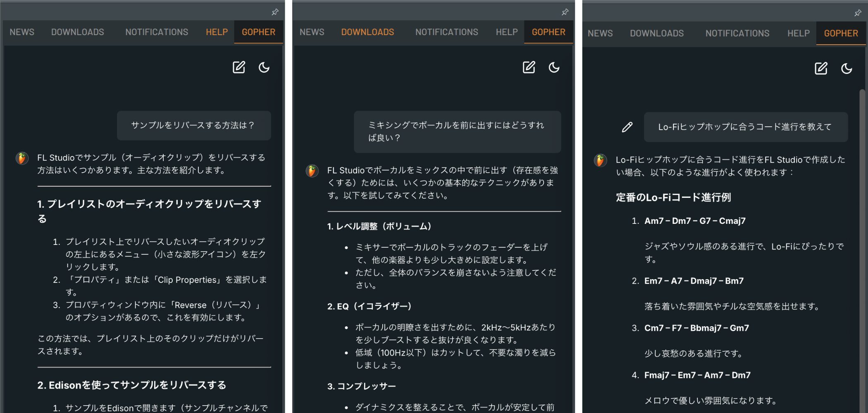This screenshot has height=413, width=868.
Task: Click the step mentioning「Clip Properties」を選択
Action: [166, 286]
